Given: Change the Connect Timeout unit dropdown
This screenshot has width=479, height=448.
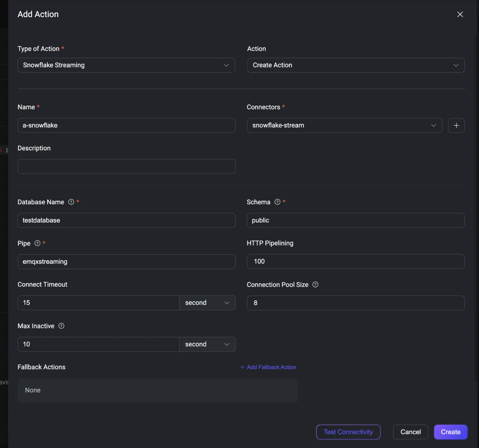Looking at the screenshot, I should 207,303.
